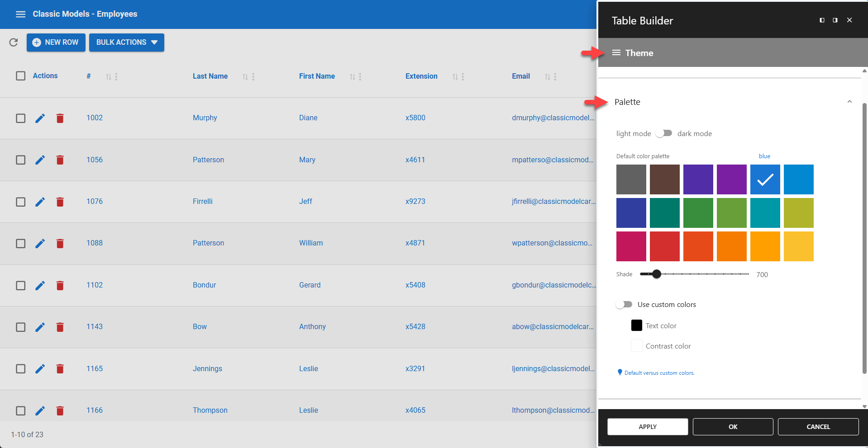Open the Default versus custom colors link
This screenshot has height=448, width=868.
(659, 373)
